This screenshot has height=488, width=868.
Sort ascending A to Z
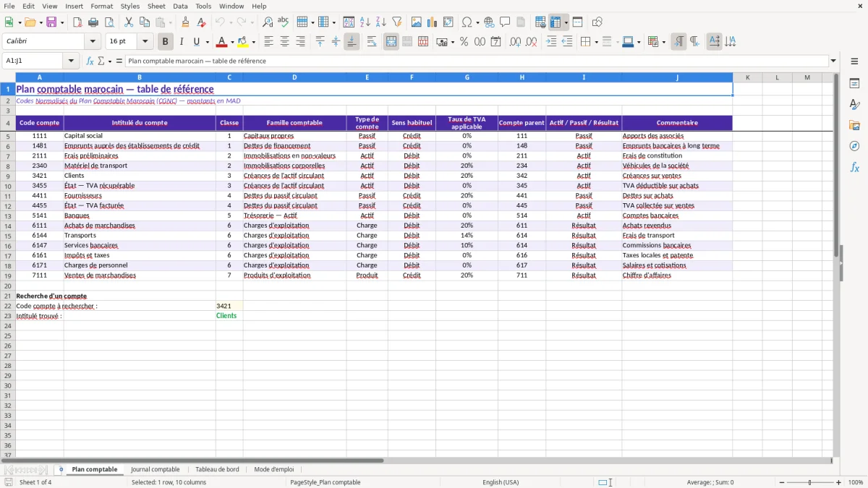coord(365,22)
